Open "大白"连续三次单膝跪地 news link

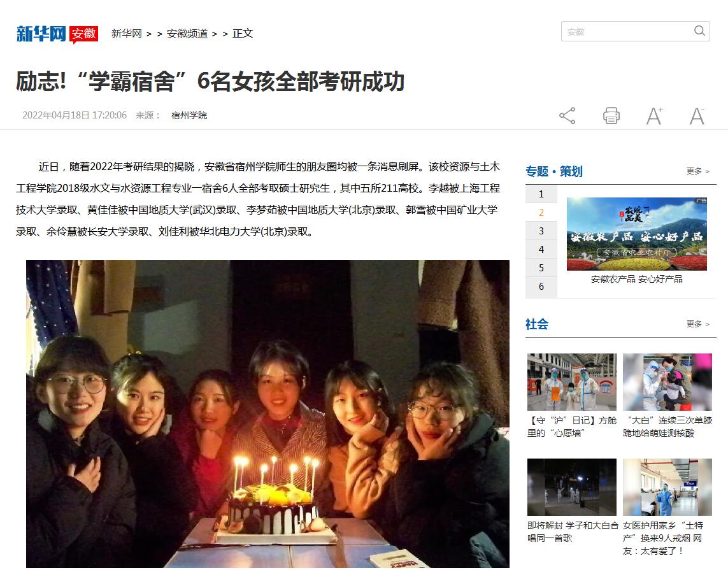[667, 427]
